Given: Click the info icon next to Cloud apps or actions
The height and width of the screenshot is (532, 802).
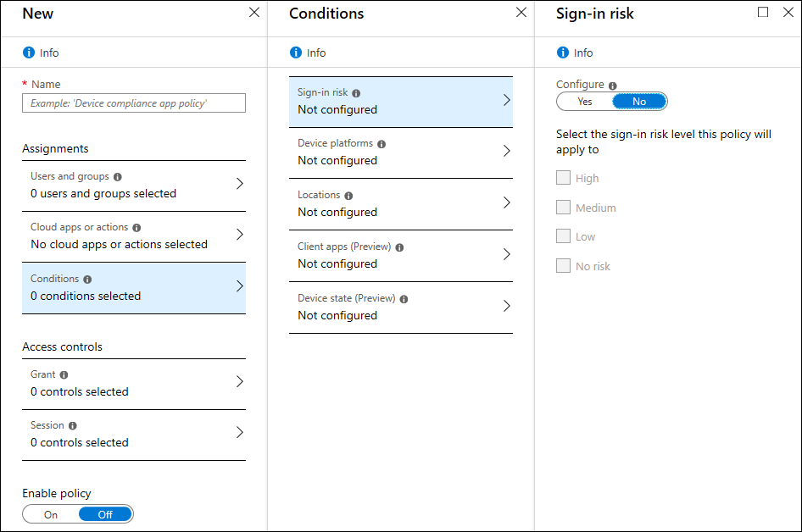Looking at the screenshot, I should pyautogui.click(x=136, y=228).
